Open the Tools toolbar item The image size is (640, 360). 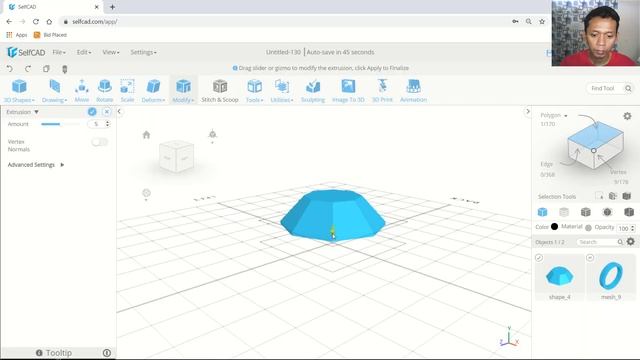coord(254,91)
